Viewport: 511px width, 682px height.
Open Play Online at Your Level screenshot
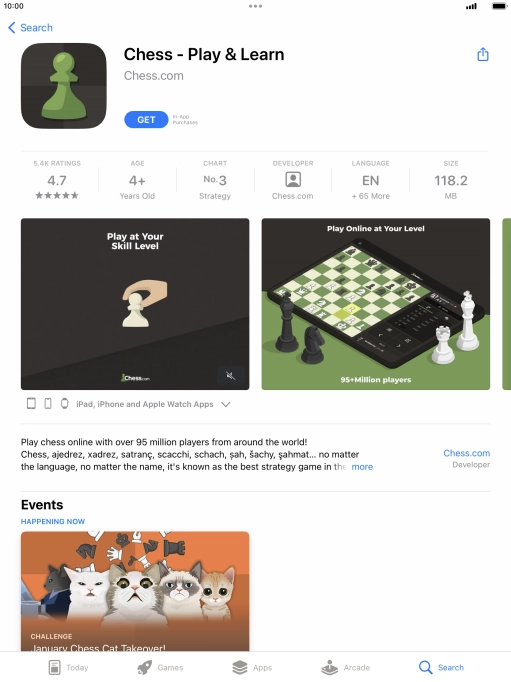coord(376,304)
